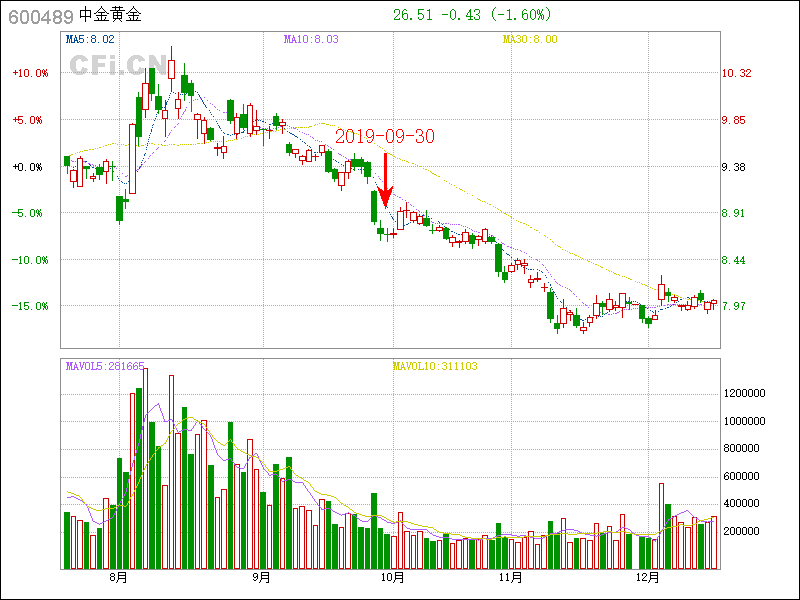800x600 pixels.
Task: Click the 12月 month marker
Action: click(x=648, y=577)
